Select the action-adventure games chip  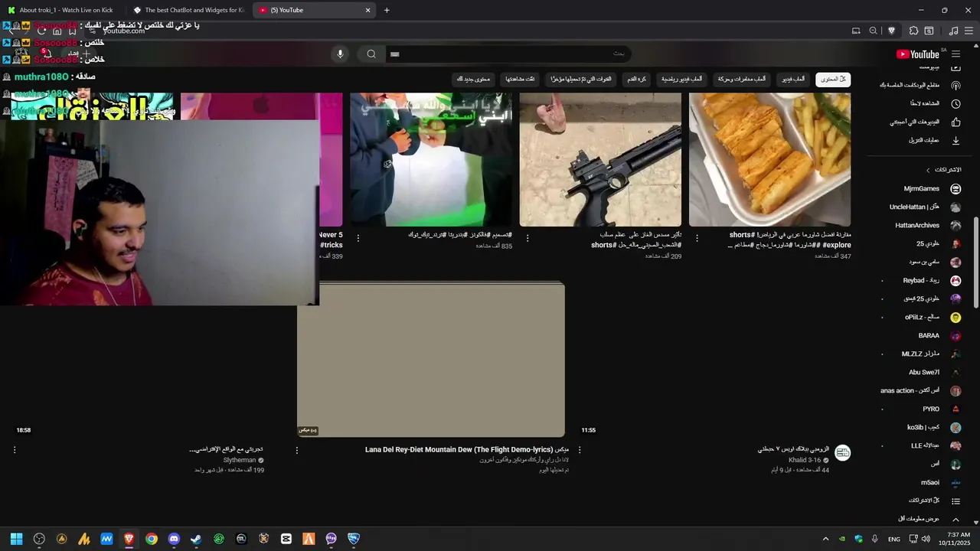tap(741, 79)
